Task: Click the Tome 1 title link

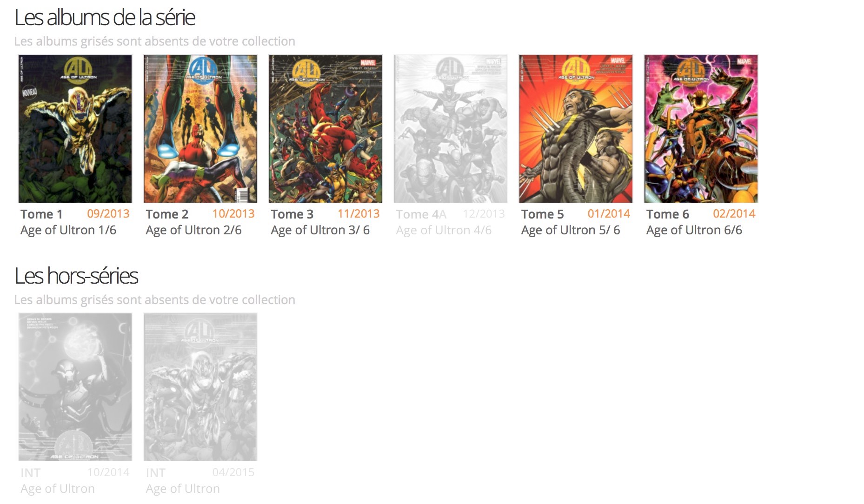Action: pos(41,214)
